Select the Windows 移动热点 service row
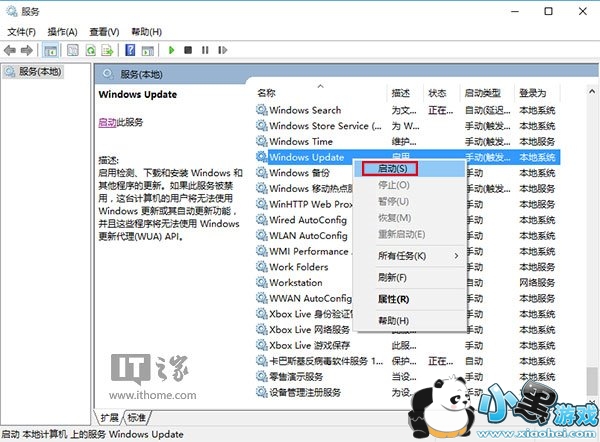This screenshot has width=600, height=442. click(x=408, y=188)
